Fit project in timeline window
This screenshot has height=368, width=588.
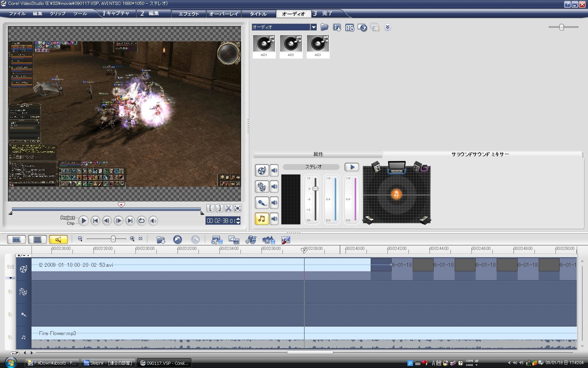[x=141, y=239]
